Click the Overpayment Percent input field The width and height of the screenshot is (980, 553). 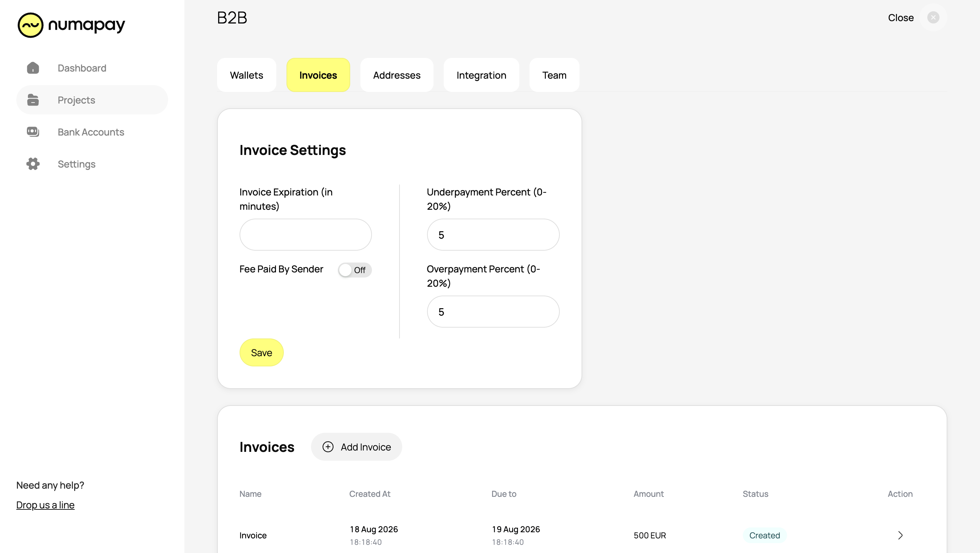[x=493, y=311]
